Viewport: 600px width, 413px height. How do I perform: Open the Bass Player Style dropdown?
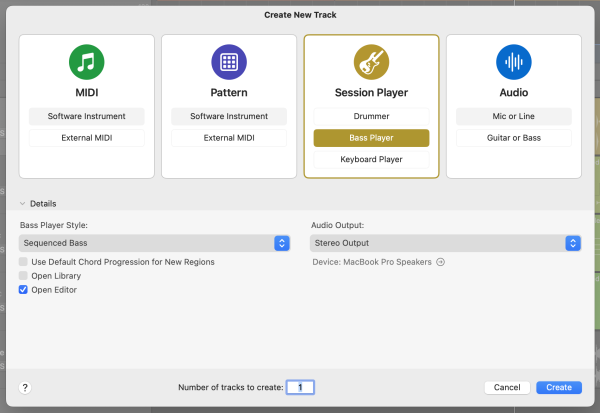tap(154, 243)
